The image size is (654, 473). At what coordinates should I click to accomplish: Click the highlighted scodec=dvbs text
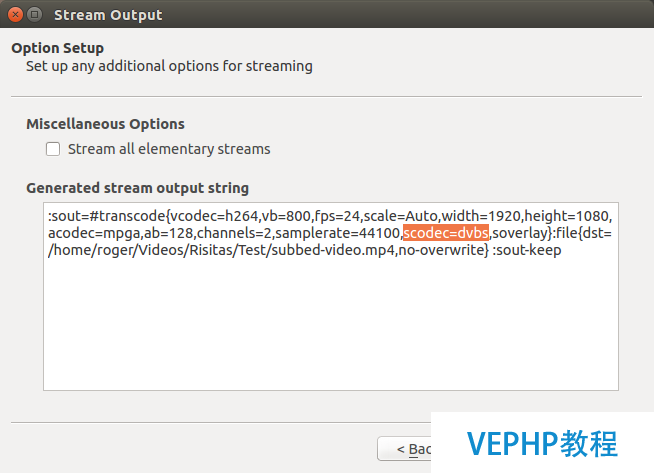(x=446, y=233)
